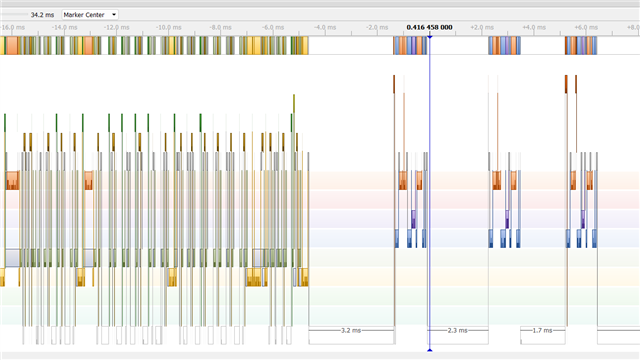The height and width of the screenshot is (360, 640).
Task: Select the blue marker handle at the bottom of the timeline
Action: [429, 350]
